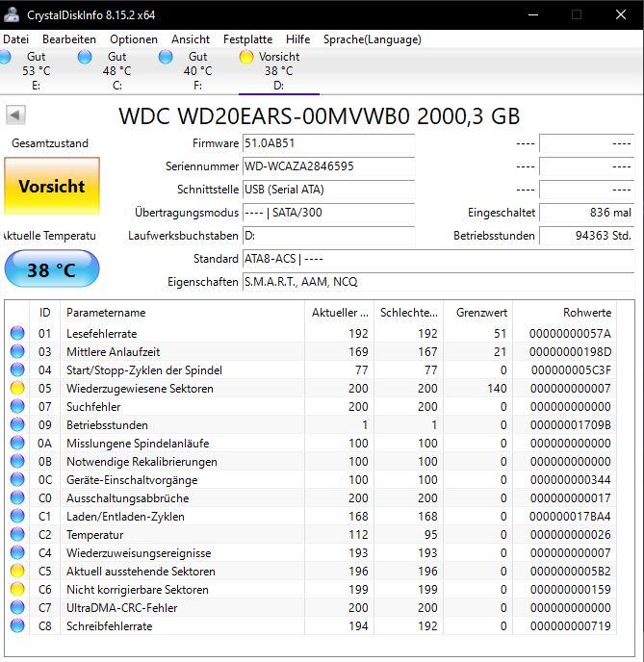This screenshot has height=662, width=644.
Task: Click yellow icon of Nicht korrigierbare Sektoren
Action: pyautogui.click(x=17, y=590)
